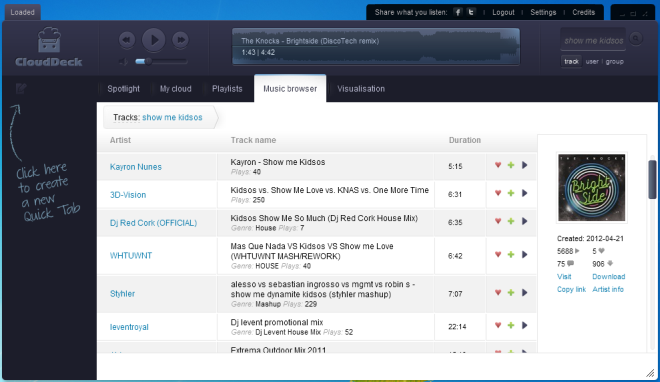Screen dimensions: 660x382
Task: Click the 'Kayron - Show me Kidsos' track name
Action: (x=278, y=162)
